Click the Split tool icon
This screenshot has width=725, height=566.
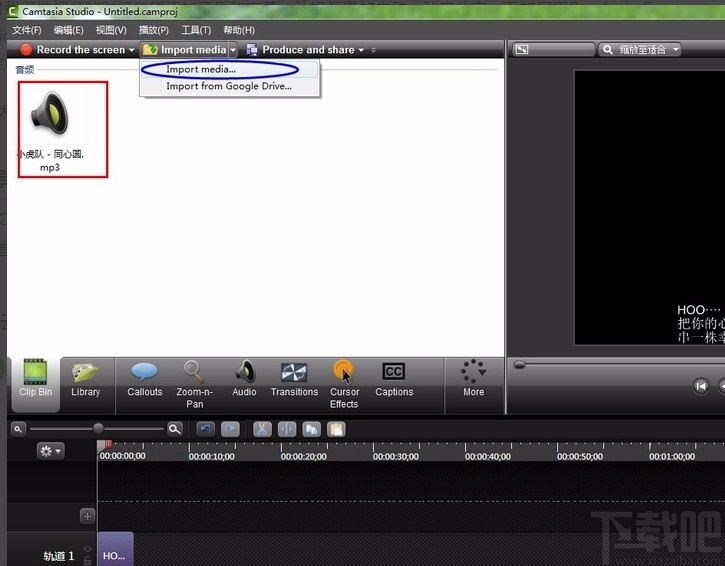click(287, 429)
